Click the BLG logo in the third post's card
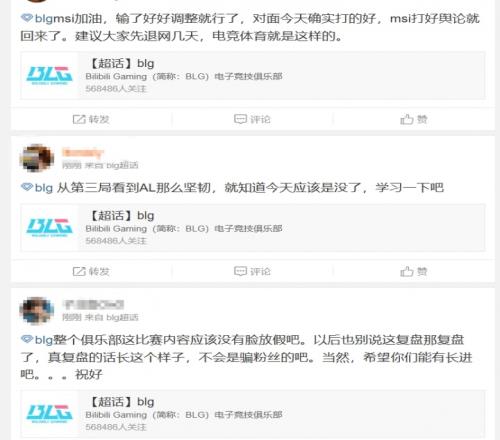Screen dimensions: 500x440 49,413
